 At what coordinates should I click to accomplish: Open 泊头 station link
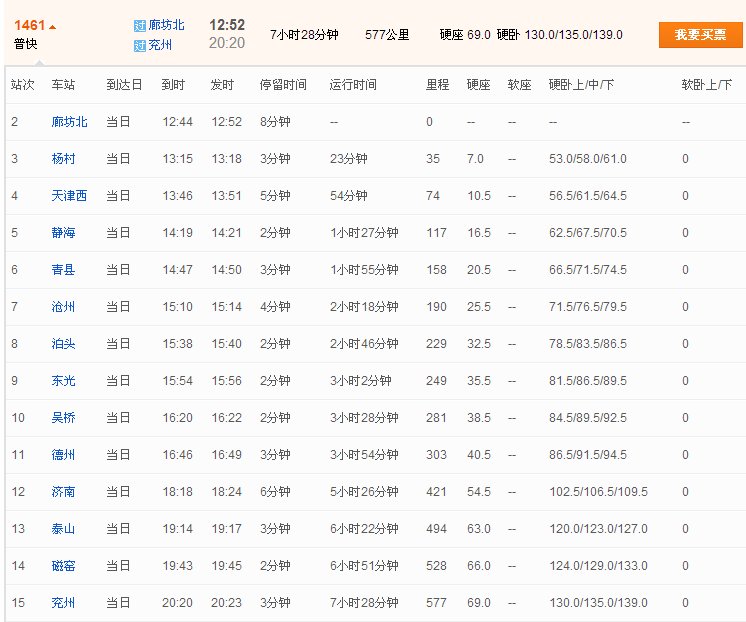[x=63, y=344]
